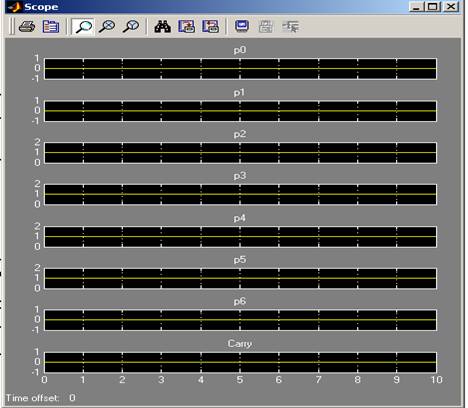Click the Carry plot axes
Viewport: 468px width, 408px height.
click(240, 362)
